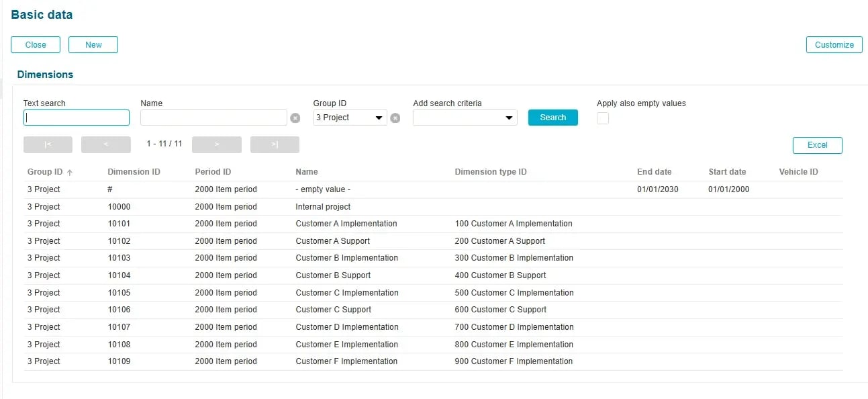Click the clear icon beside Group ID dropdown

click(x=395, y=118)
